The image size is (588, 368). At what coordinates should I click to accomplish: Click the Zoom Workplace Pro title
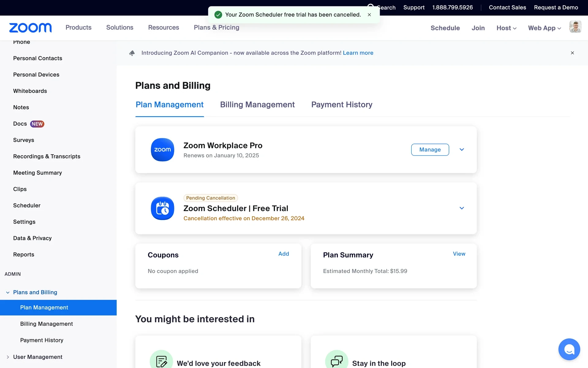[x=223, y=145]
